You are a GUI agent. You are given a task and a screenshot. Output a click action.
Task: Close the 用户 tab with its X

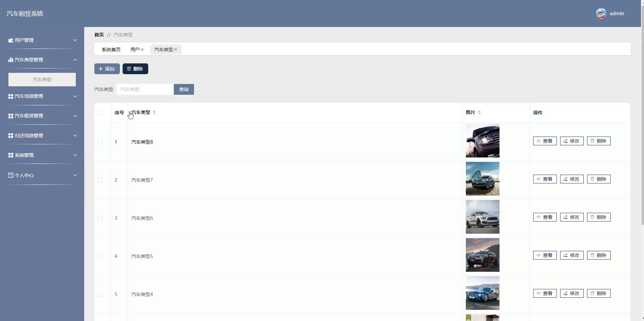pos(142,50)
